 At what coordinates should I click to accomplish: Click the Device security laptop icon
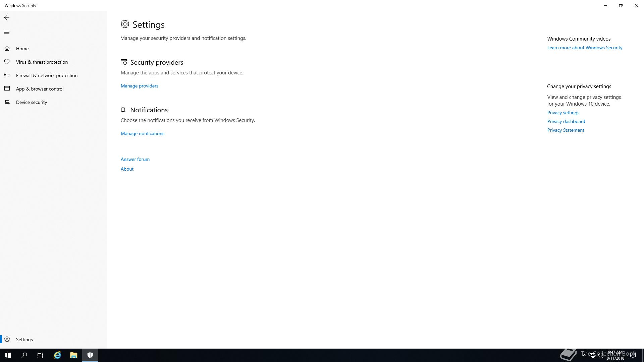[x=7, y=102]
